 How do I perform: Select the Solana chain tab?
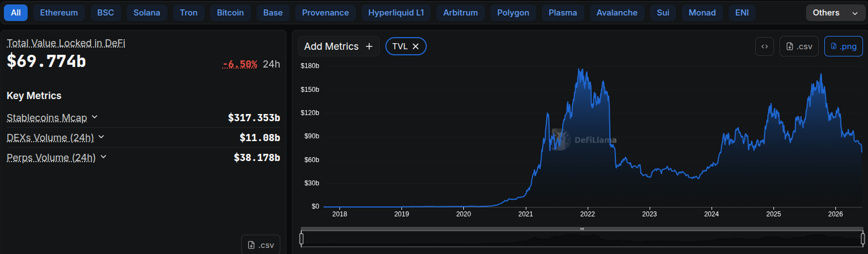coord(147,13)
